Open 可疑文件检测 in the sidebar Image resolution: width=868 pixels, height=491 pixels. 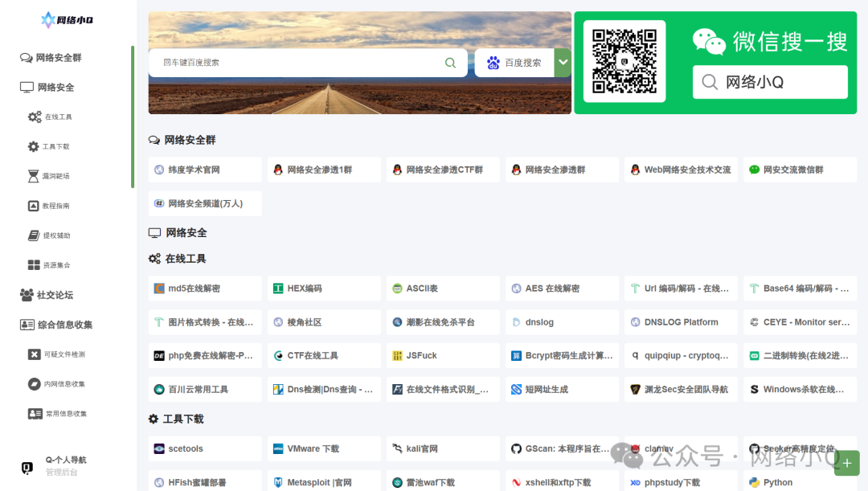[x=57, y=354]
